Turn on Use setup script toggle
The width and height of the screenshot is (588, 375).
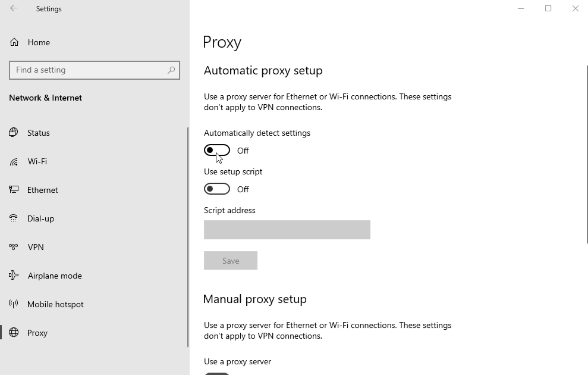pos(217,189)
